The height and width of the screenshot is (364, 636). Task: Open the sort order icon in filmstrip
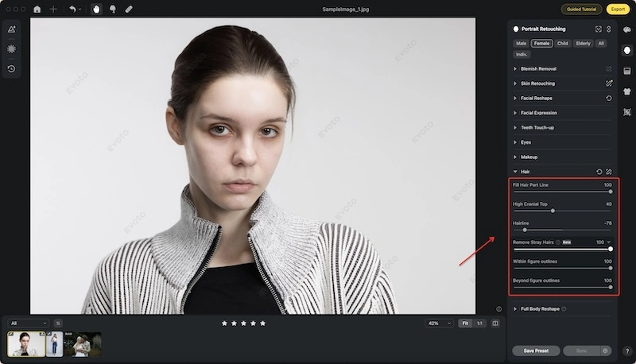pyautogui.click(x=58, y=323)
